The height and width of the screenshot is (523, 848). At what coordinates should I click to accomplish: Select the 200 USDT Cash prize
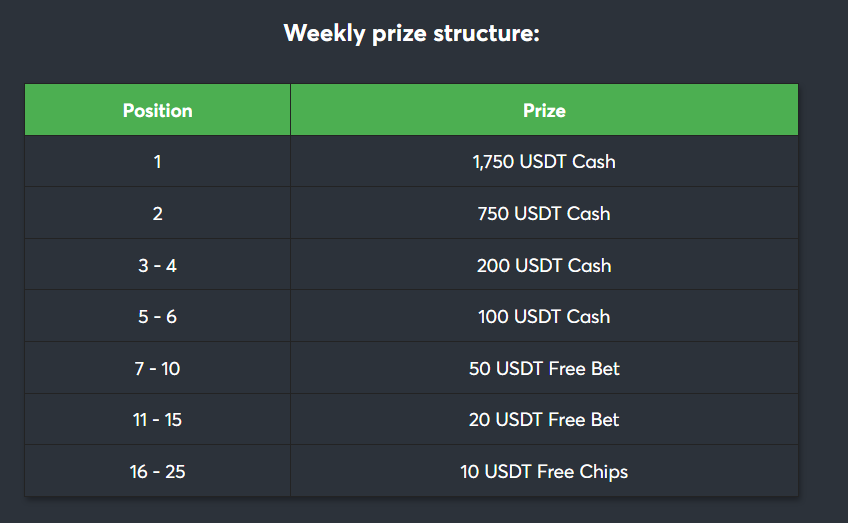click(x=544, y=265)
